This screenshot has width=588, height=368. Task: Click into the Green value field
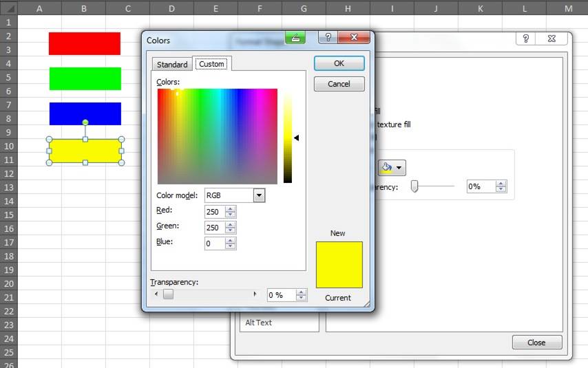tap(215, 228)
